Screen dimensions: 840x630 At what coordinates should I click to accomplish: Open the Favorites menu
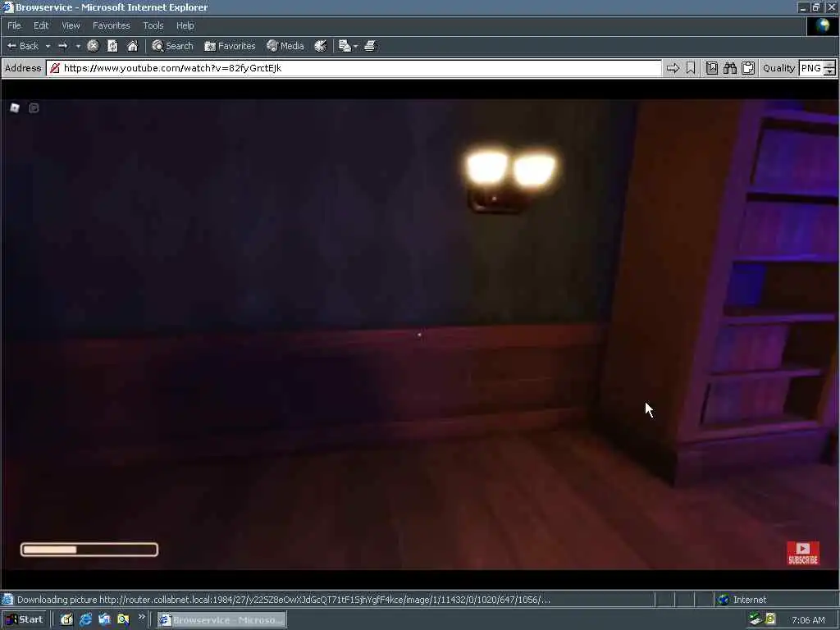point(111,25)
